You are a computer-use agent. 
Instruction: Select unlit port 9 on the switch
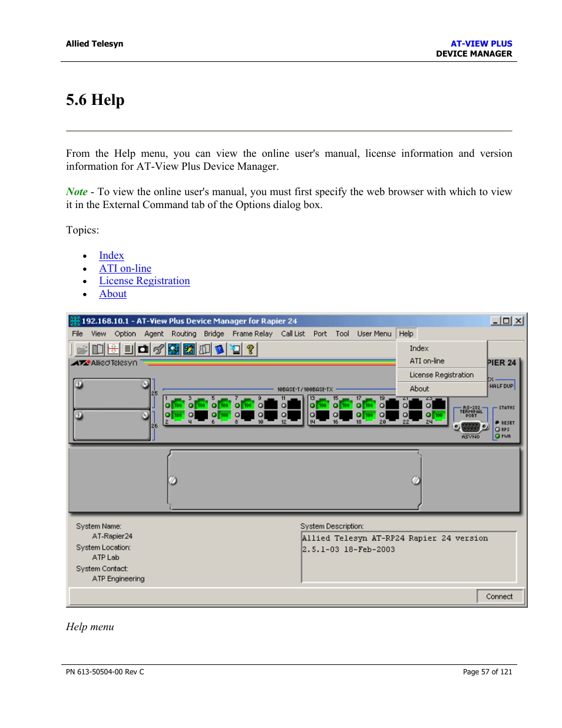pyautogui.click(x=271, y=405)
